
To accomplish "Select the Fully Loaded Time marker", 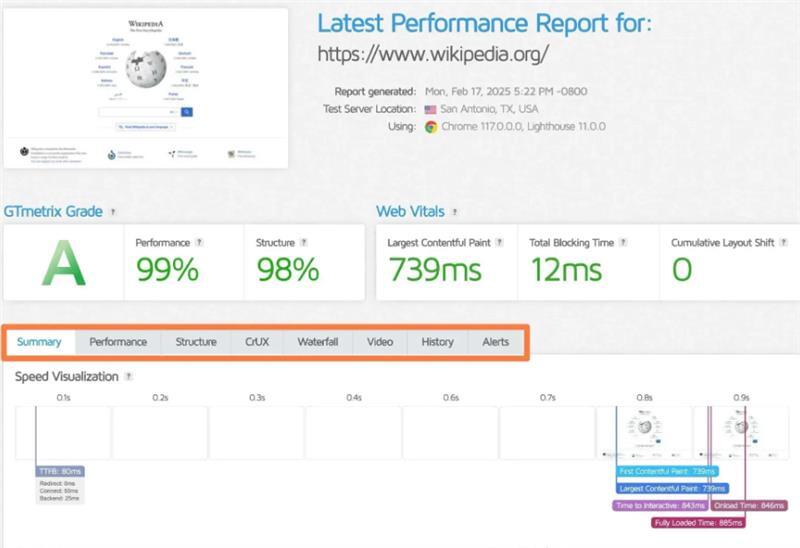I will click(x=698, y=523).
